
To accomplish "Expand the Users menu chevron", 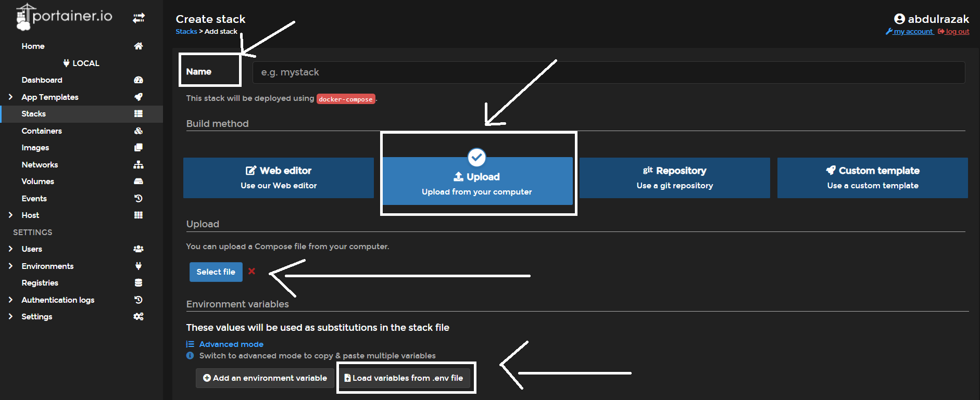I will 10,249.
